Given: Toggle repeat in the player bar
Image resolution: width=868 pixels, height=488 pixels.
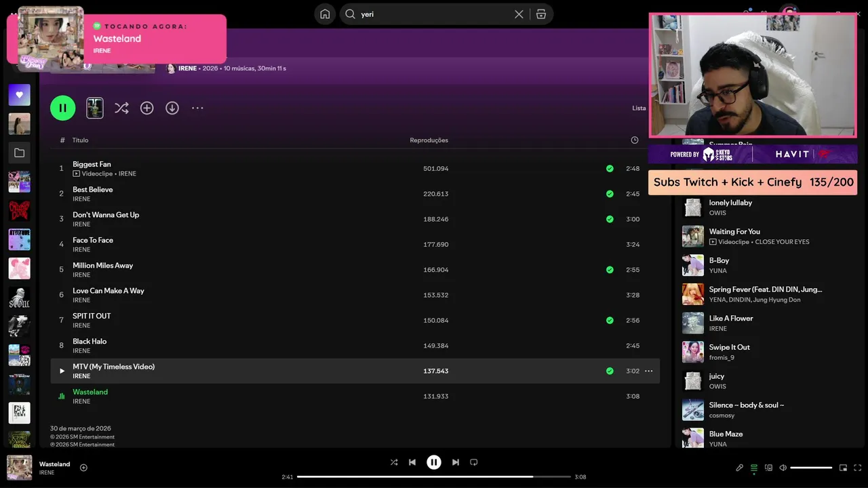Looking at the screenshot, I should (474, 462).
